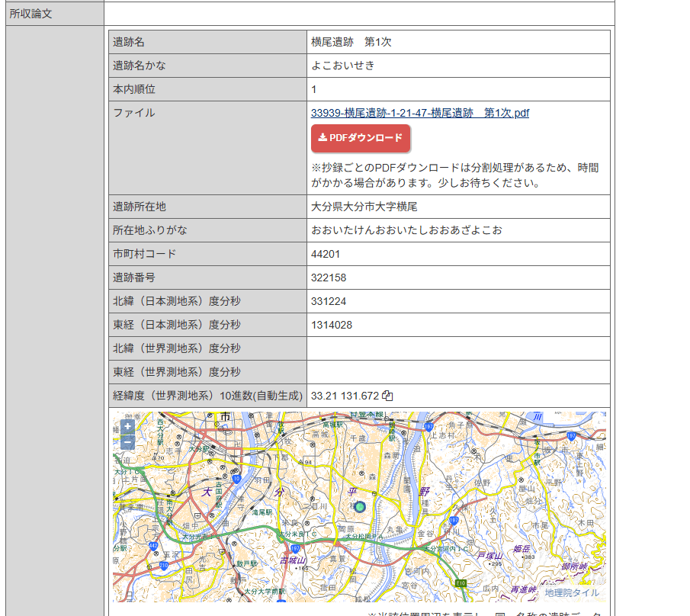Zoom in the map with plus button
Viewport: 690px width, 616px height.
coord(127,426)
